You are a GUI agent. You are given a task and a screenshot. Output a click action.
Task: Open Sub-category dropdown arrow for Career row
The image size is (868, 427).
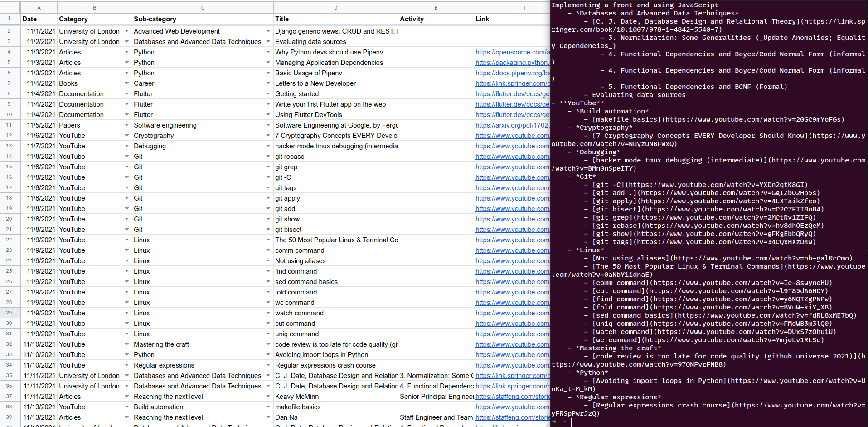tap(268, 83)
